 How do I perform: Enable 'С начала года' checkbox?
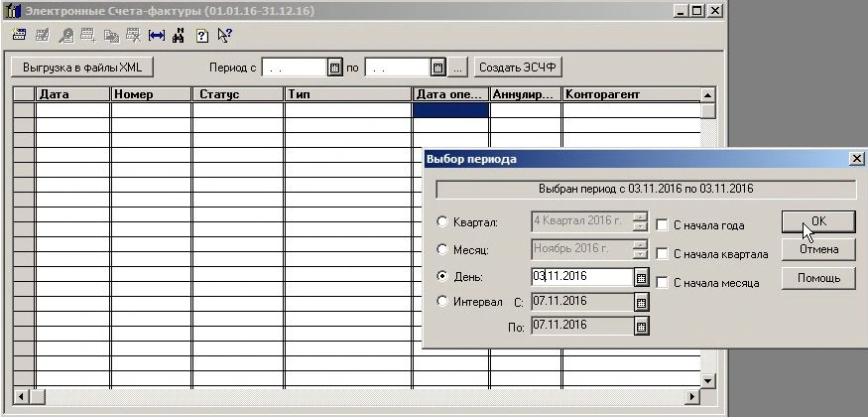coord(662,225)
